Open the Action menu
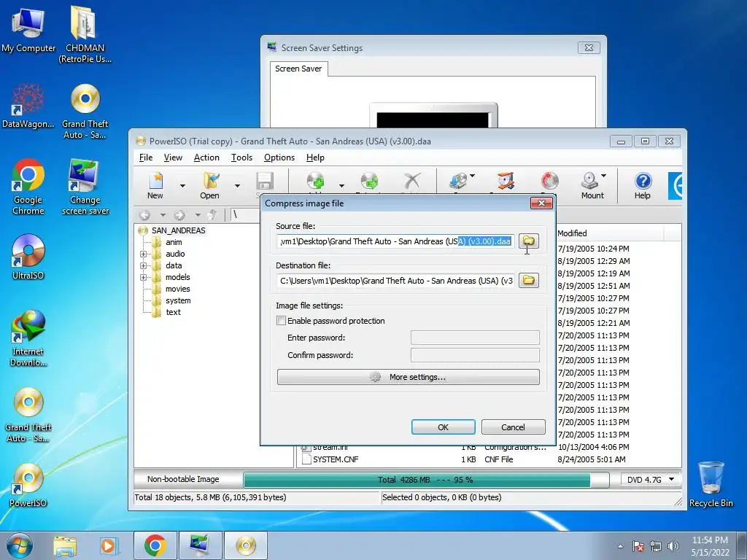This screenshot has width=747, height=560. pos(206,157)
